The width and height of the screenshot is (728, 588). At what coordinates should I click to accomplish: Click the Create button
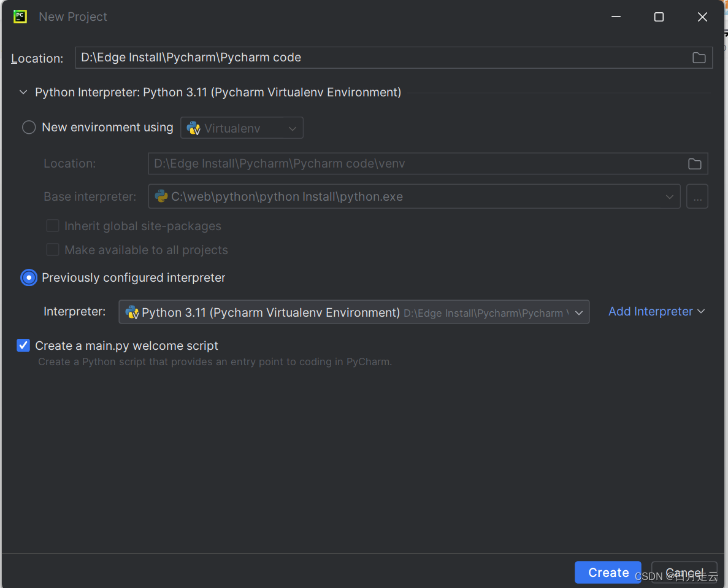coord(608,572)
